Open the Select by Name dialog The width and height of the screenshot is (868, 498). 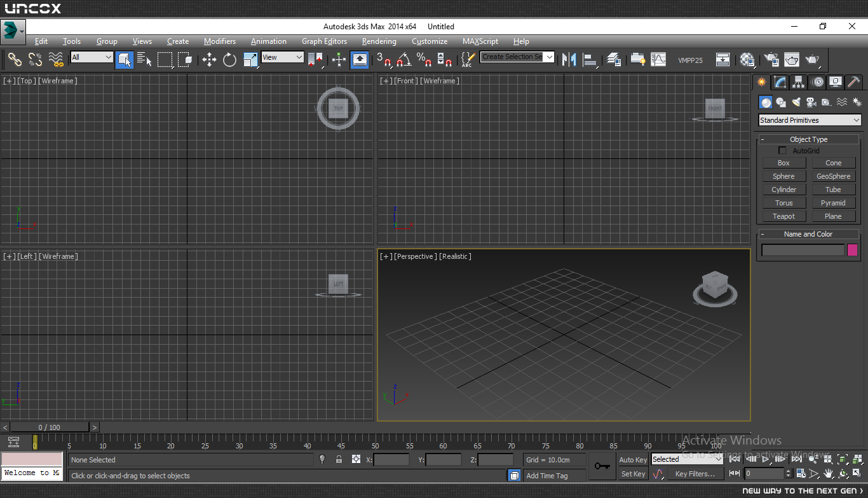(144, 59)
